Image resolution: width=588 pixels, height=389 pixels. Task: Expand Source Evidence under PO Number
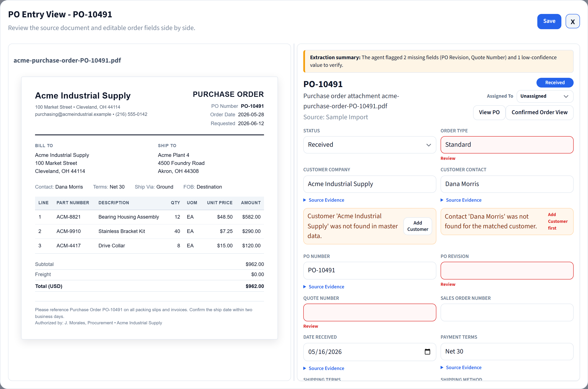[324, 286]
